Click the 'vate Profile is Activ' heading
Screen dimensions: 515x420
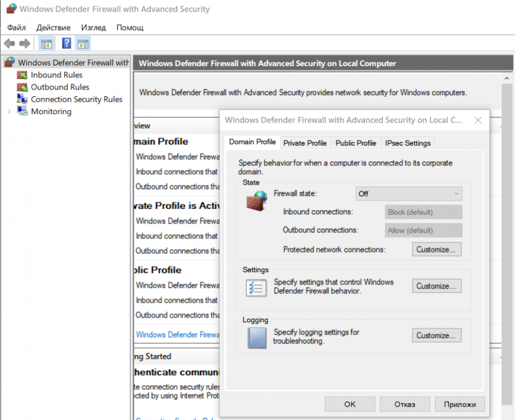coord(177,206)
